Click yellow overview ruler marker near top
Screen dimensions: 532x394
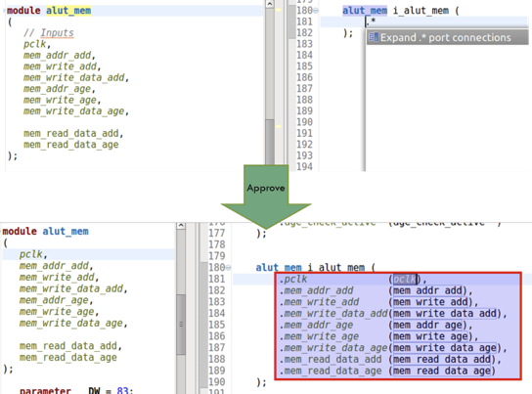279,10
